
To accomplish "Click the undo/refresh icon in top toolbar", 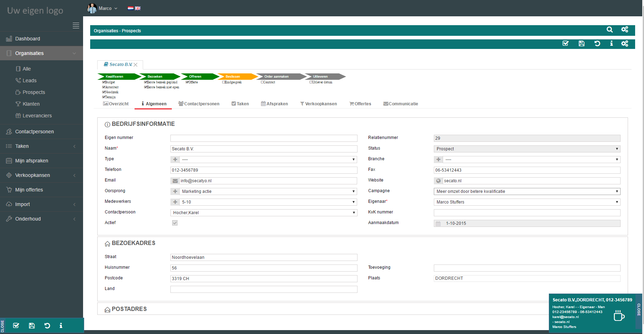I will click(597, 44).
